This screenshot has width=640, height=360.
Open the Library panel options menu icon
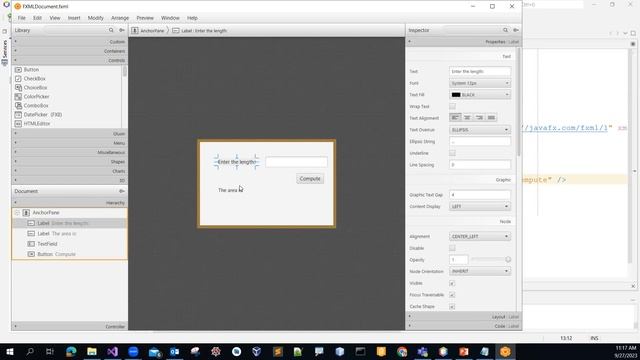click(122, 30)
